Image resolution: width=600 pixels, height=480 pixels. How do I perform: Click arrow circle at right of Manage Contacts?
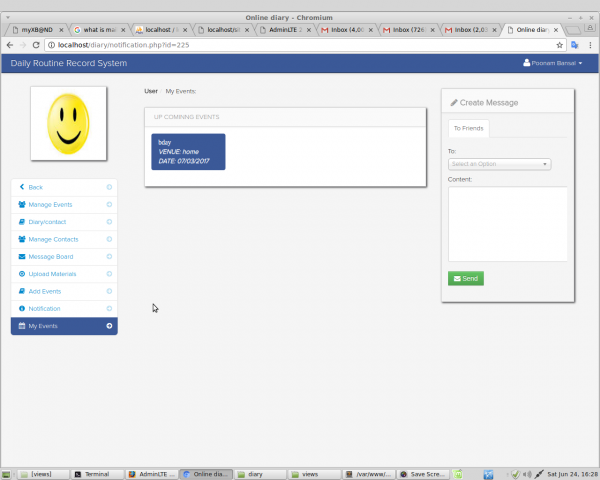pyautogui.click(x=109, y=239)
